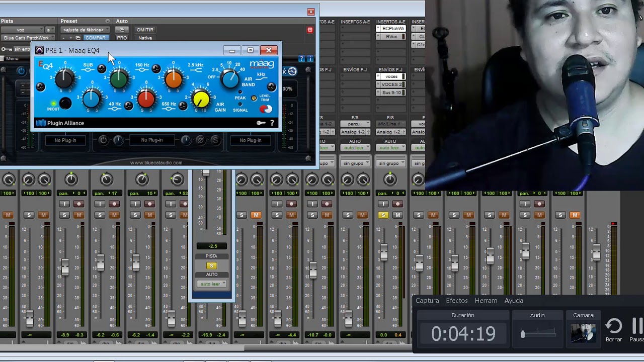Open the Ayuda menu
The image size is (644, 362).
point(514,301)
